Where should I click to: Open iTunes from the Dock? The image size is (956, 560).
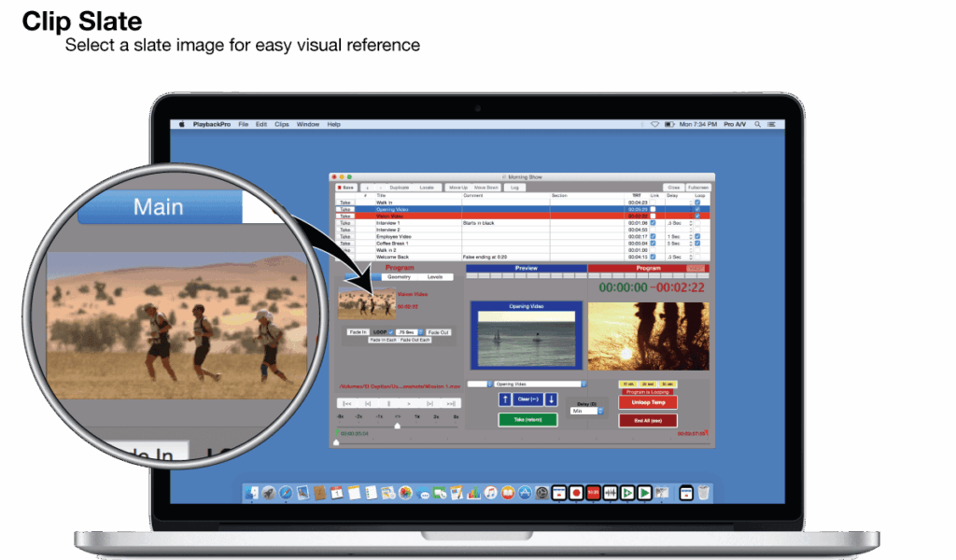491,493
